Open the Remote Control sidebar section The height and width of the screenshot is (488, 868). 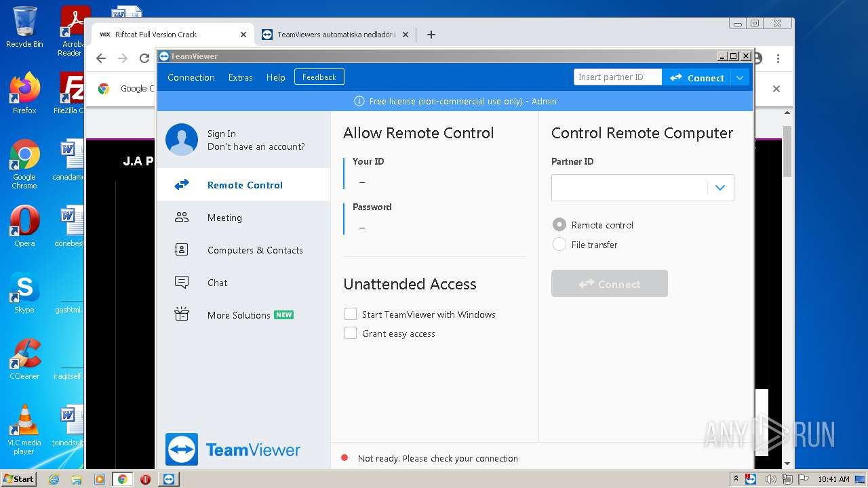[243, 184]
